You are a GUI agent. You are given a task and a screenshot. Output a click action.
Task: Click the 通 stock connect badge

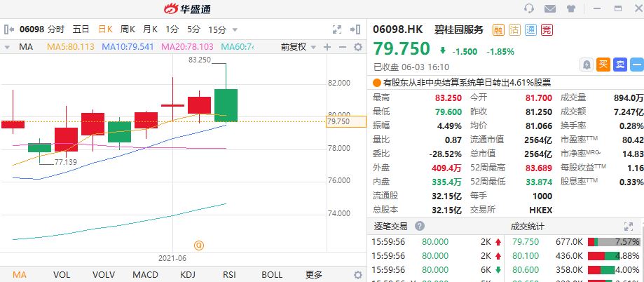[530, 29]
